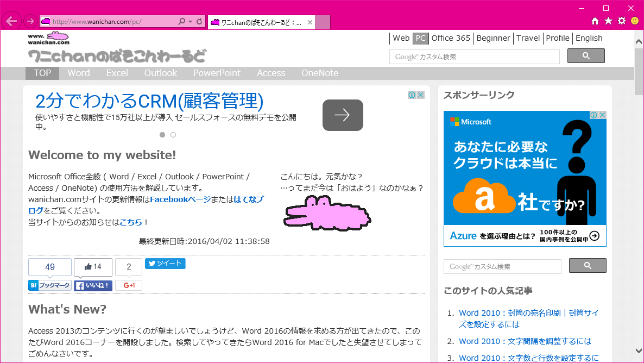Select the PC item in top navigation
This screenshot has width=644, height=363.
point(421,38)
